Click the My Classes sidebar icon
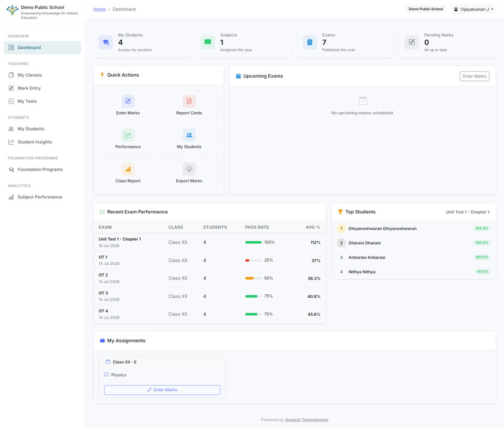Viewport: 504px width, 428px height. (11, 75)
